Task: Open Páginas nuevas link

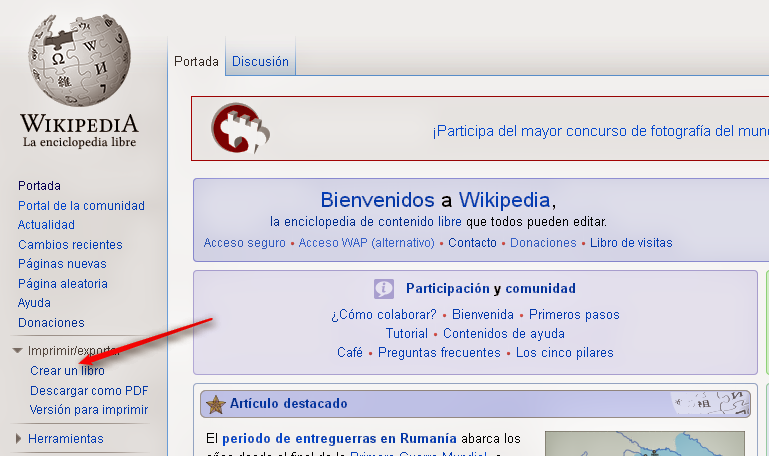Action: point(62,264)
